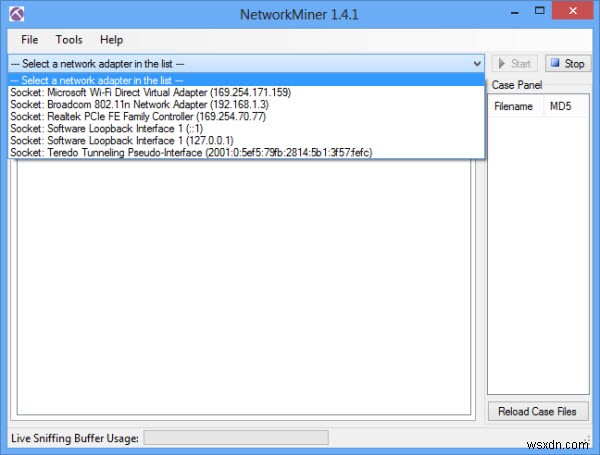Open the File menu
Image resolution: width=600 pixels, height=455 pixels.
click(x=29, y=40)
